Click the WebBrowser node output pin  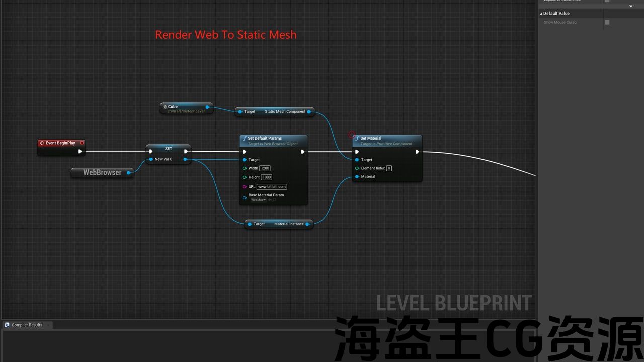coord(129,173)
